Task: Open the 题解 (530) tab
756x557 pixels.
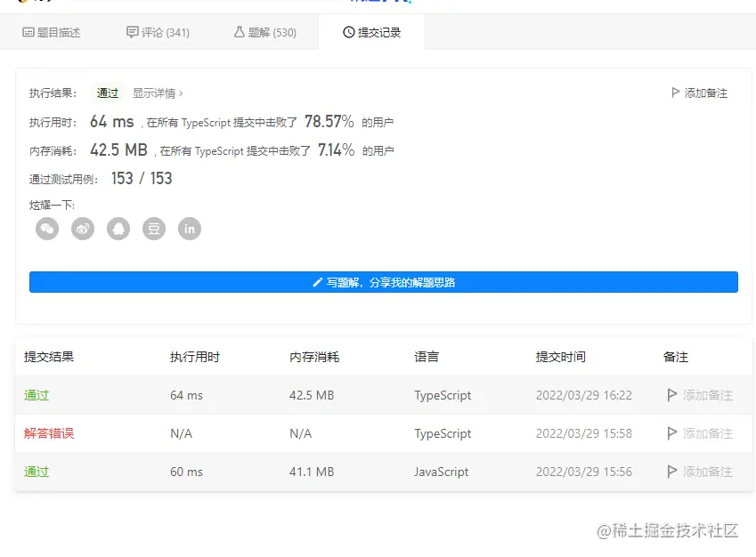Action: 265,32
